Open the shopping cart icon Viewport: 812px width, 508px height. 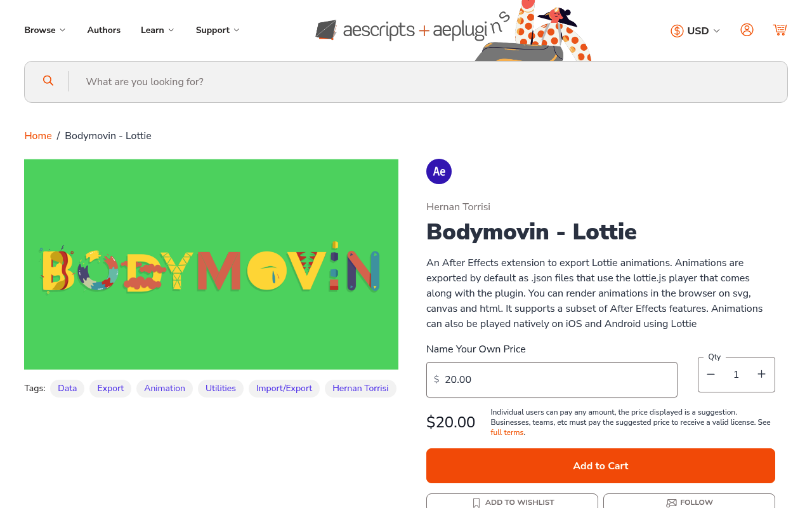pos(780,29)
